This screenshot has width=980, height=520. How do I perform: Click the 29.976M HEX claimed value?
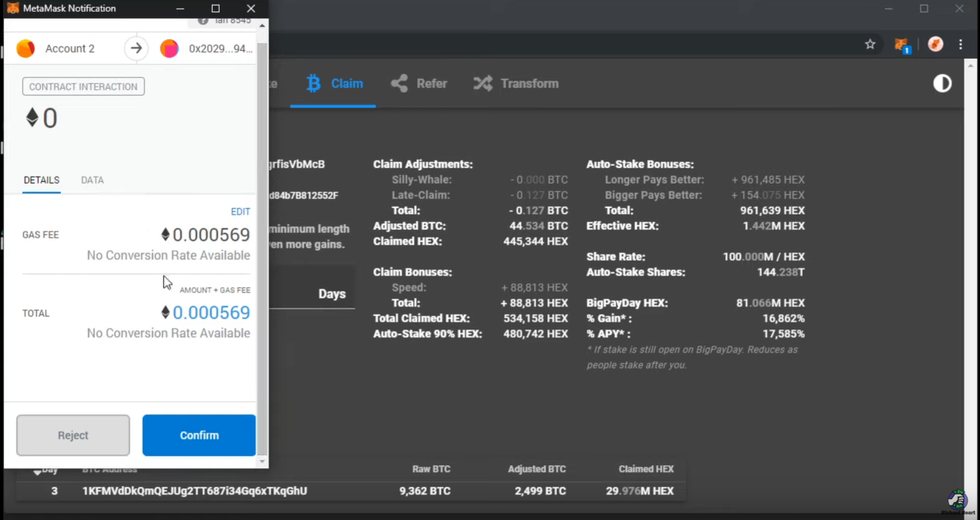(x=640, y=491)
